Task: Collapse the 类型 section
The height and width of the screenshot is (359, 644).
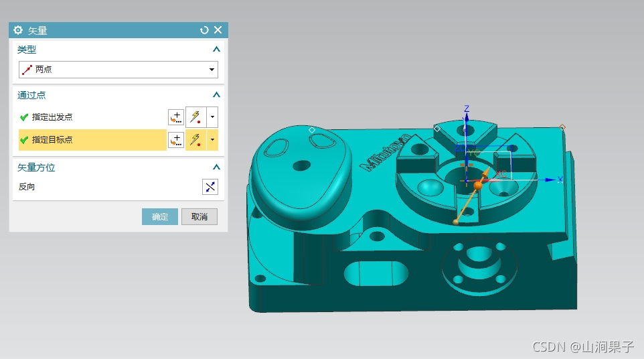Action: (x=216, y=50)
